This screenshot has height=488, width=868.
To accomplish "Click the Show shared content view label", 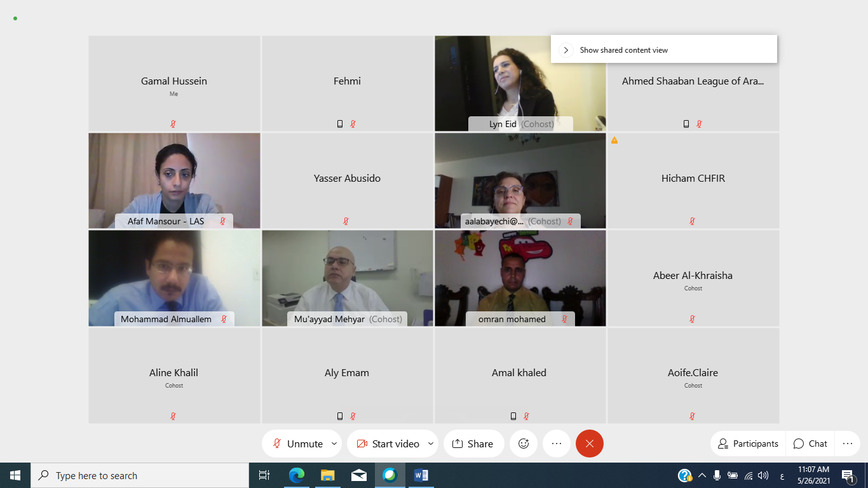I will click(x=624, y=50).
